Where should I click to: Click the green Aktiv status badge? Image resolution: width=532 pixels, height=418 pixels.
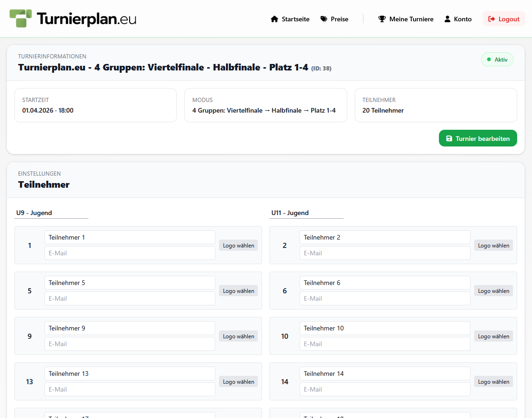click(x=497, y=60)
